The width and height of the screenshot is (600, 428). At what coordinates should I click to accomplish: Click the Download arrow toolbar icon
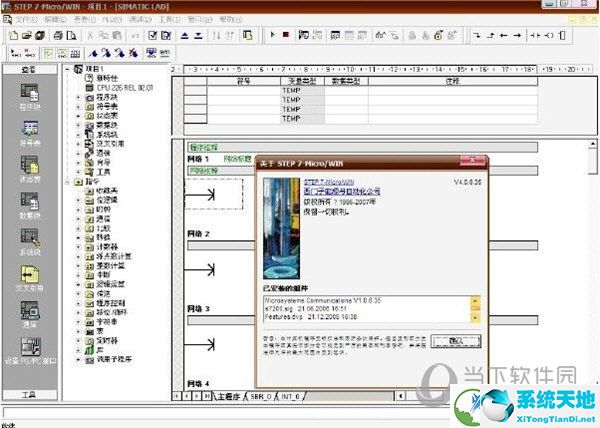(x=198, y=36)
